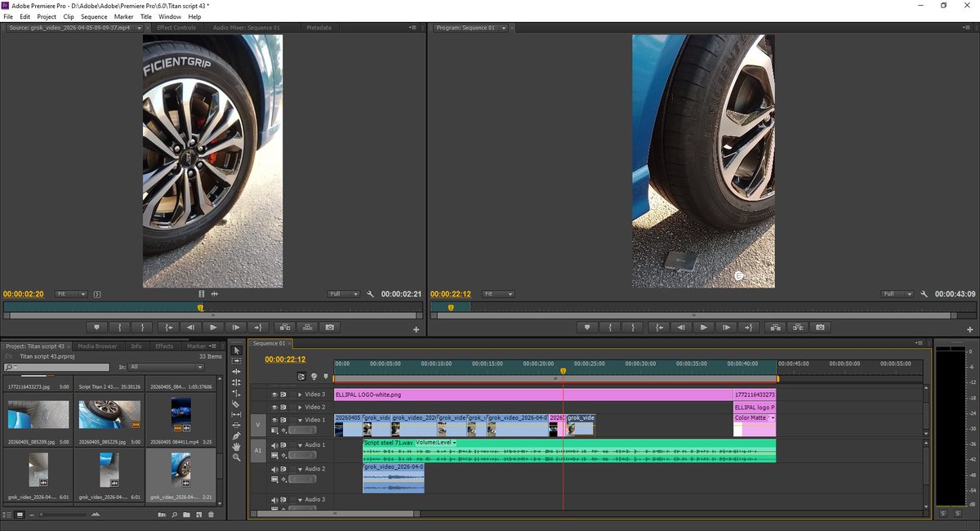Mark Out point in Source monitor
This screenshot has width=980, height=531.
coord(142,327)
